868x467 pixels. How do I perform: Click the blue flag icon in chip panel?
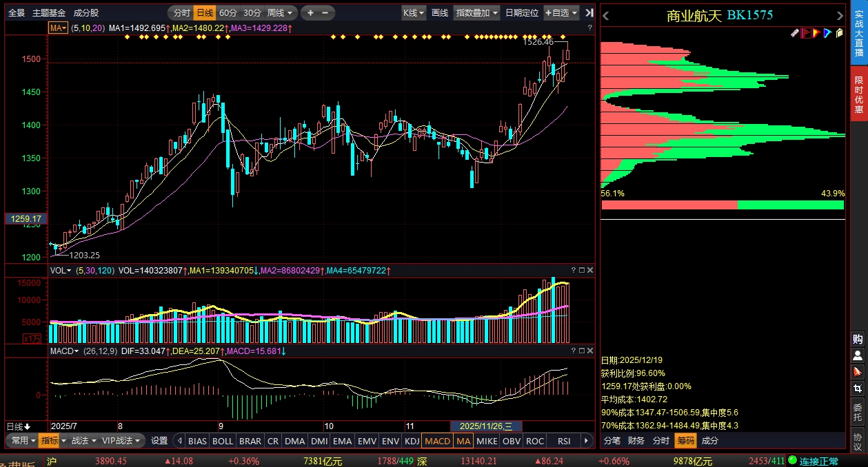827,32
